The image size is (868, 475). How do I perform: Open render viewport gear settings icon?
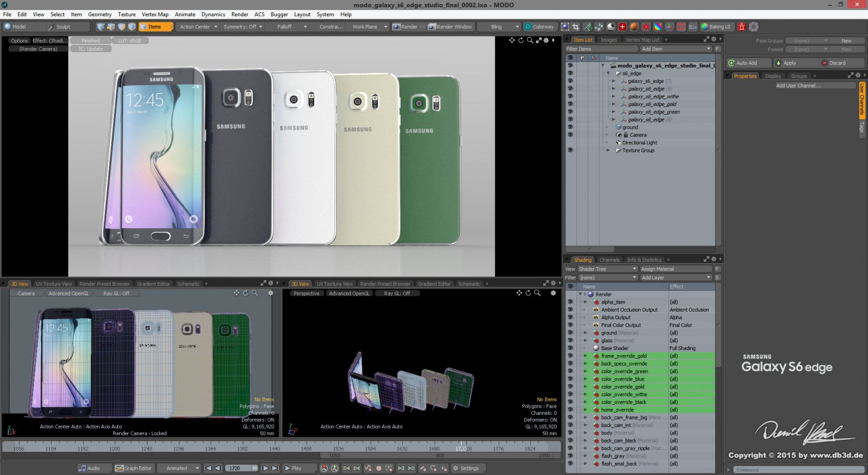(x=546, y=40)
